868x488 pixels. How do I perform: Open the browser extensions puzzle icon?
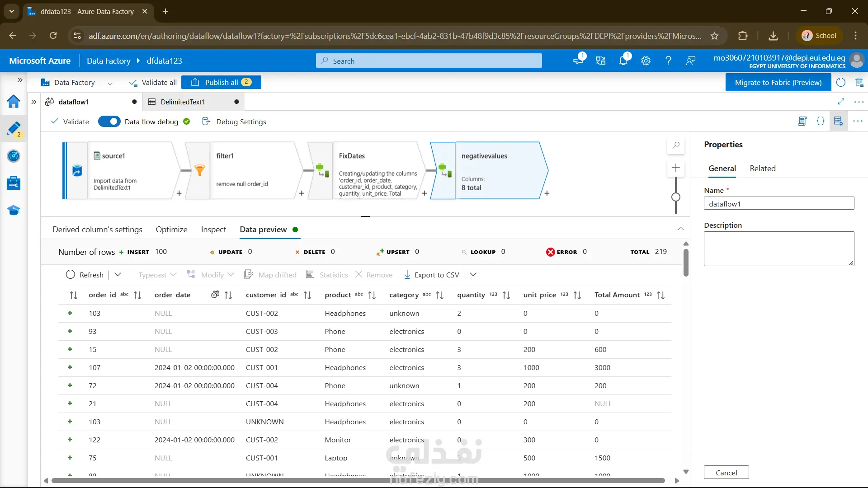[x=743, y=36]
